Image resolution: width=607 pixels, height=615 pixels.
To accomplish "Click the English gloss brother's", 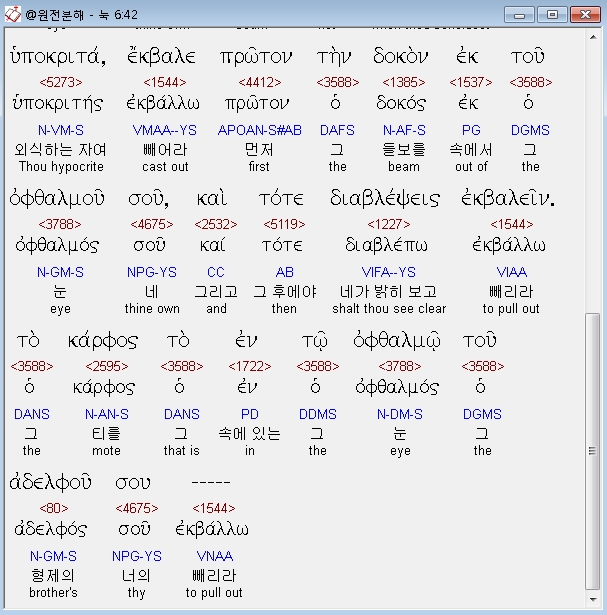I will coord(53,593).
